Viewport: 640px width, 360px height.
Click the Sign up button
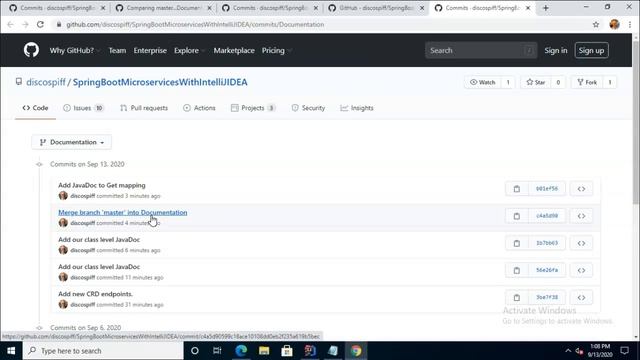point(591,51)
